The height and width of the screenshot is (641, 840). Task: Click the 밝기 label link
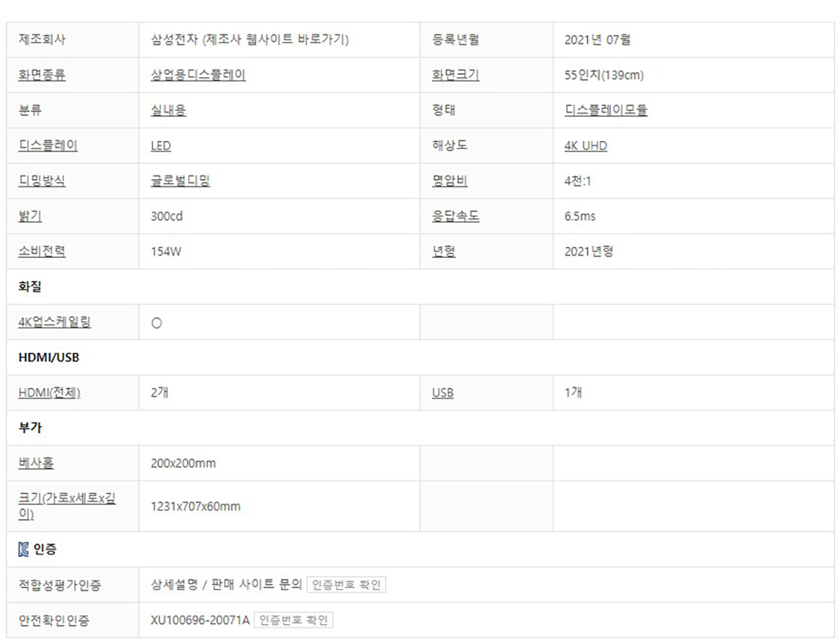30,216
